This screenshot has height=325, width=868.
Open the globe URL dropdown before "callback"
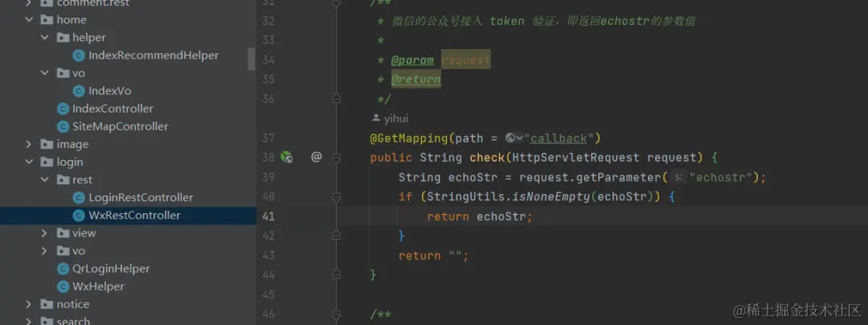click(514, 138)
